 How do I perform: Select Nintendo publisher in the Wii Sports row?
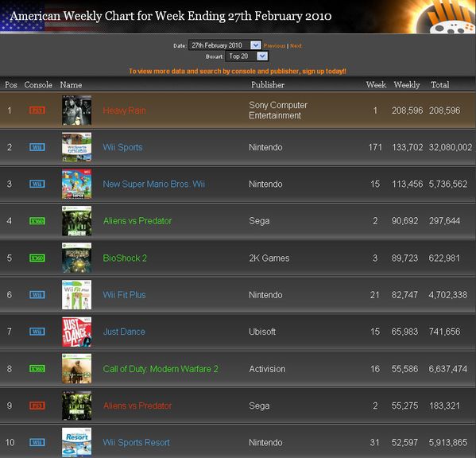(x=265, y=147)
